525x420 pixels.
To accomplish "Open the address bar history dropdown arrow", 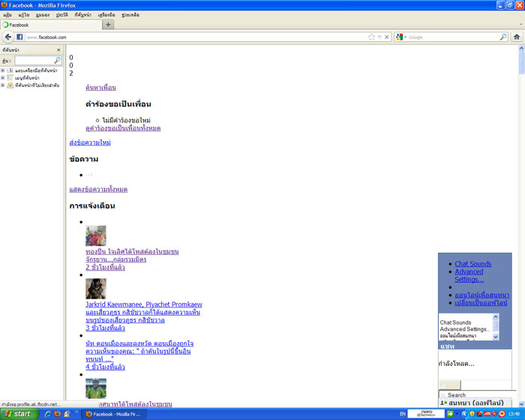I will click(379, 37).
